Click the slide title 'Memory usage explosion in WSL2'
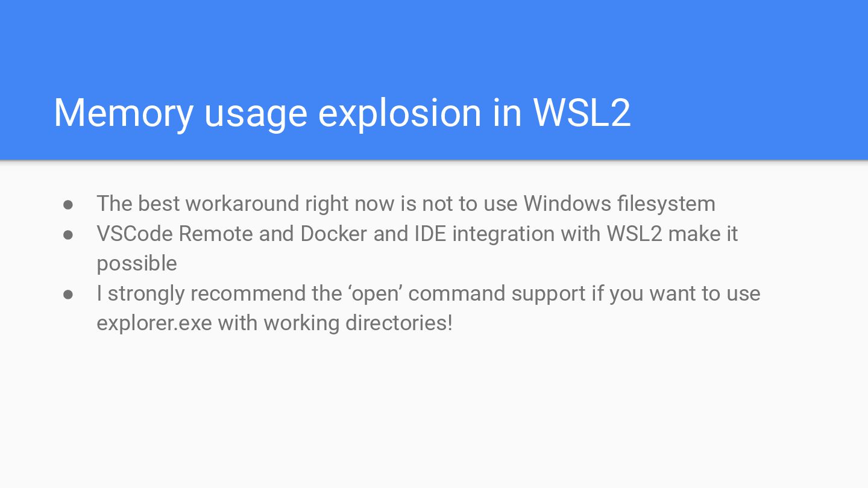The height and width of the screenshot is (488, 868). pos(342,113)
